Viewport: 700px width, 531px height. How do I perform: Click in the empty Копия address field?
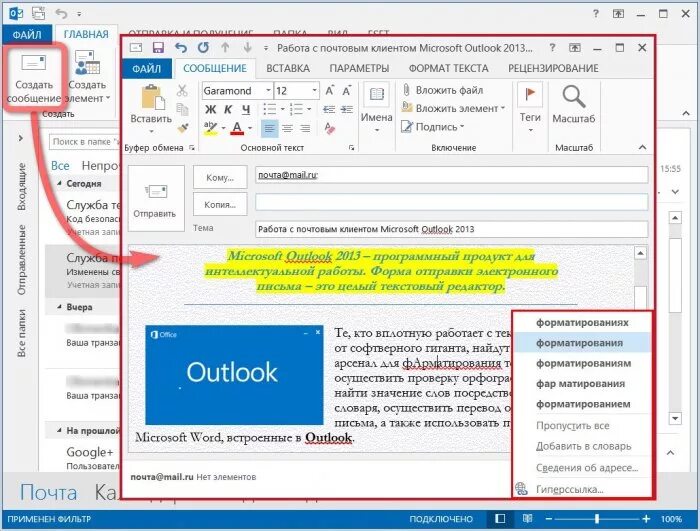(x=451, y=202)
